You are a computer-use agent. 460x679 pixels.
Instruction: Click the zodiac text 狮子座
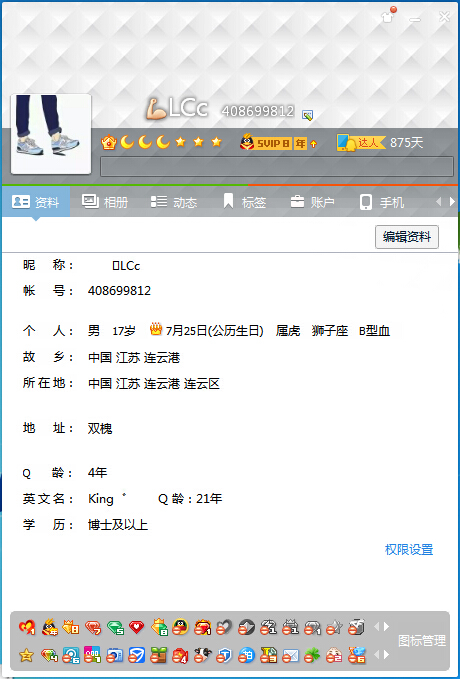[330, 331]
